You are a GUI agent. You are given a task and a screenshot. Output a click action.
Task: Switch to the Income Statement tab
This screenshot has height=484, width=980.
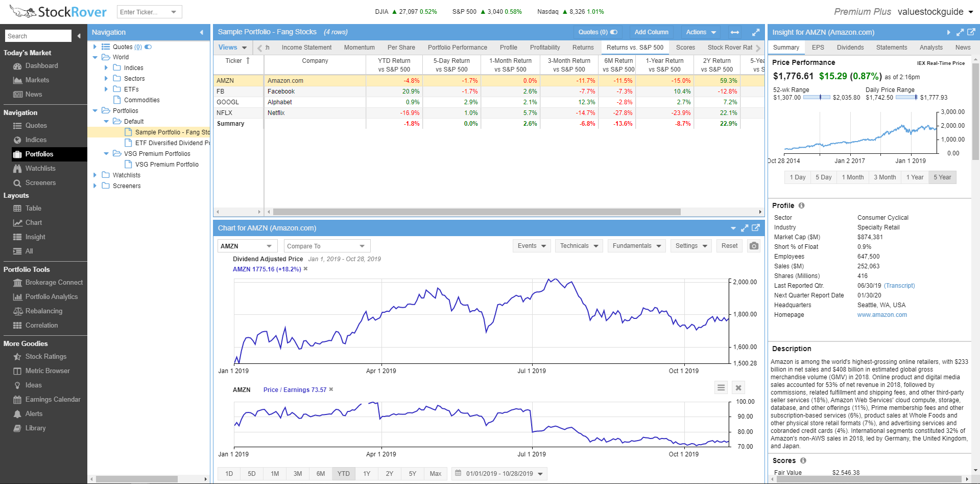(x=306, y=48)
